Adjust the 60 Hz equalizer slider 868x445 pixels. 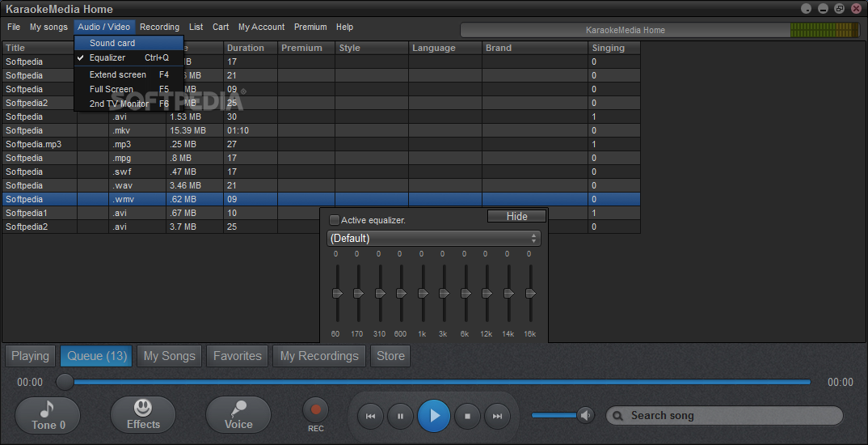coord(336,293)
